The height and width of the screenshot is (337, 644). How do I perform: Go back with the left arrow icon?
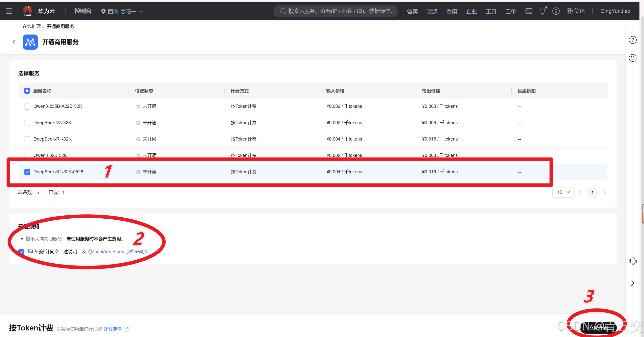pyautogui.click(x=14, y=42)
